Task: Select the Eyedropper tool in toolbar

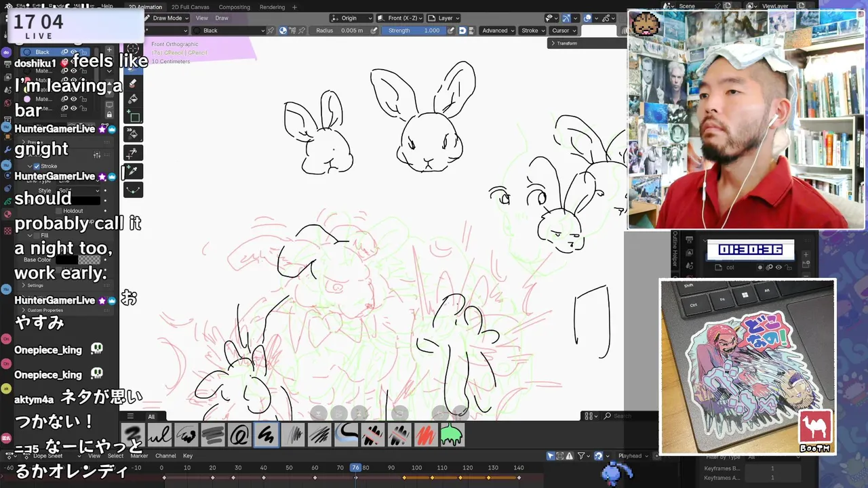Action: [133, 171]
